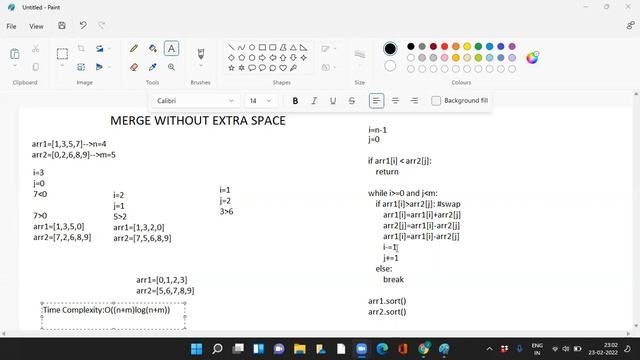Screen dimensions: 640x360
Task: Open the Edit colours wheel
Action: (x=532, y=58)
